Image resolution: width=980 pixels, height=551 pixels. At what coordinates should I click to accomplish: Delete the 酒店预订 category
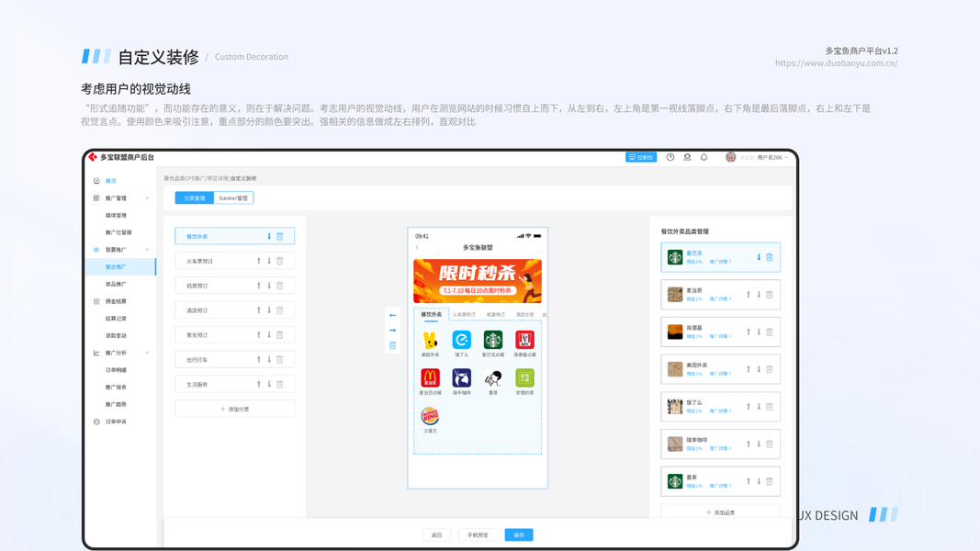click(280, 310)
